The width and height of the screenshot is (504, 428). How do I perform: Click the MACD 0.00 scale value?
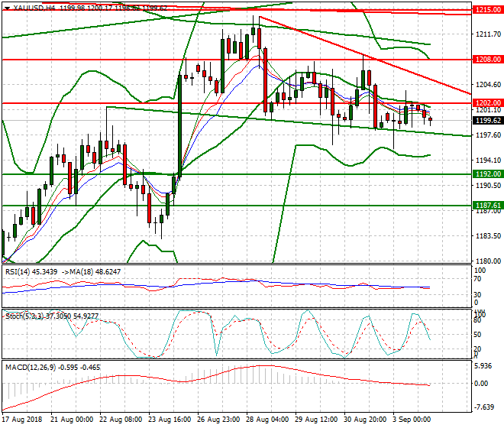[481, 384]
